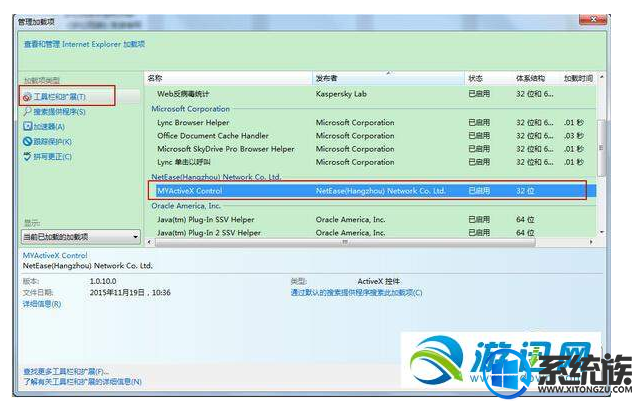The height and width of the screenshot is (402, 632).
Task: Click the horizontal scrollbar left arrow
Action: coord(150,242)
